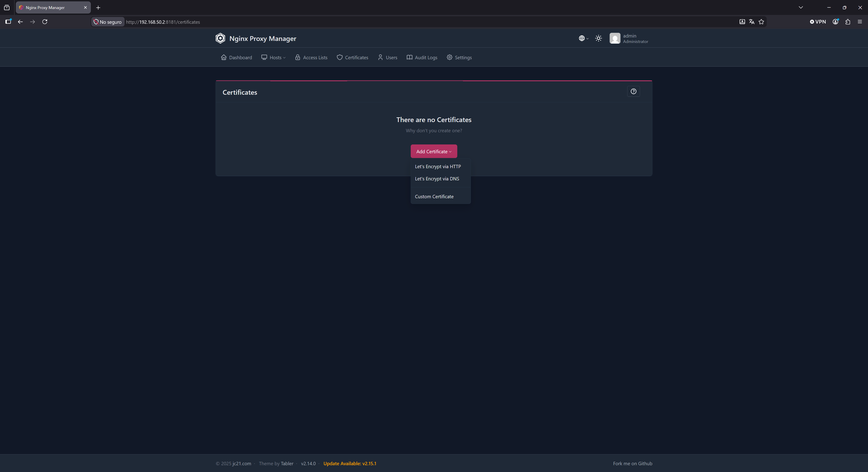868x472 pixels.
Task: Open the browser hamburger menu
Action: click(860, 22)
